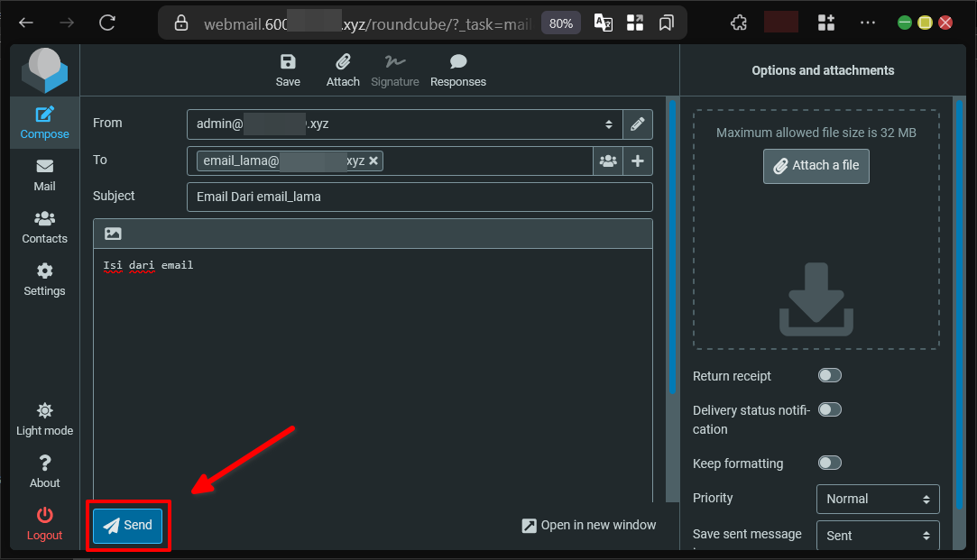Enable the Return receipt toggle

pos(829,375)
